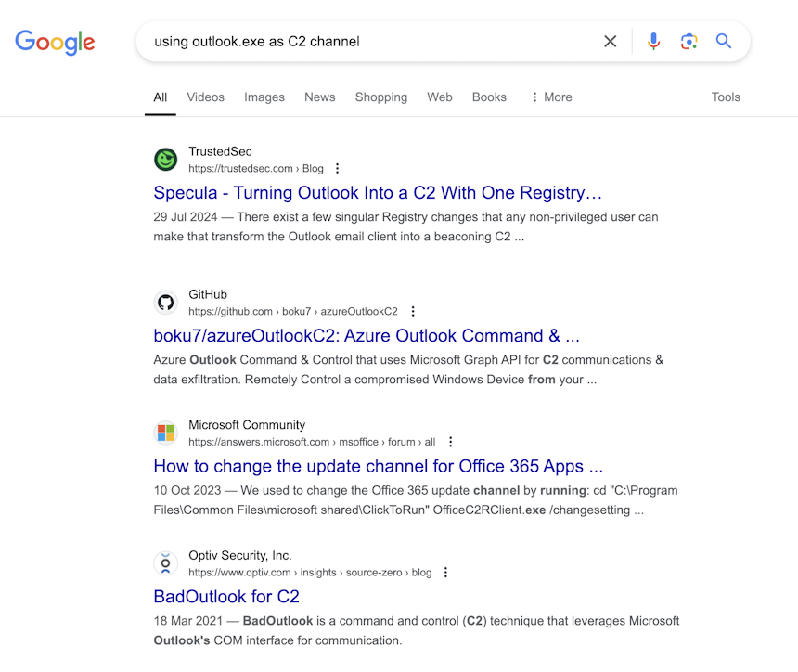This screenshot has width=798, height=672.
Task: Switch to the Images tab
Action: tap(264, 97)
